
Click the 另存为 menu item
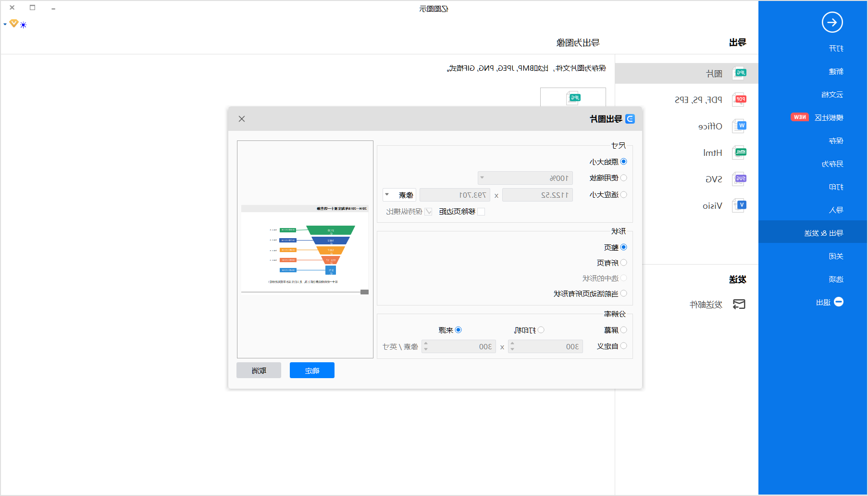(x=832, y=164)
